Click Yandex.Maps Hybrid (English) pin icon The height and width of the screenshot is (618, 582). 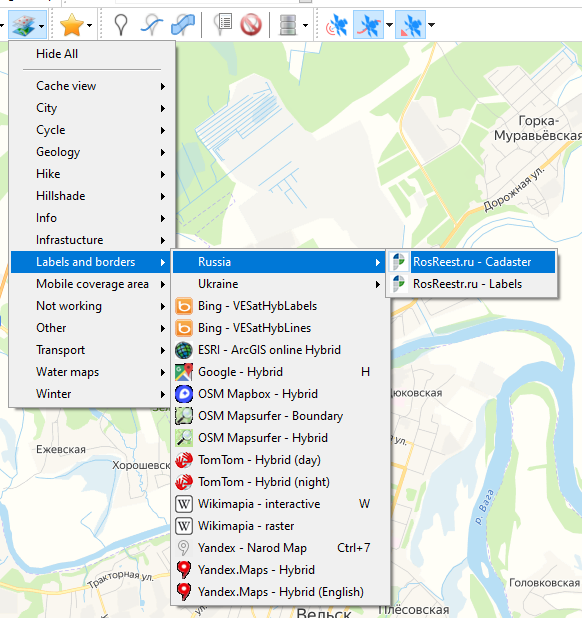184,592
